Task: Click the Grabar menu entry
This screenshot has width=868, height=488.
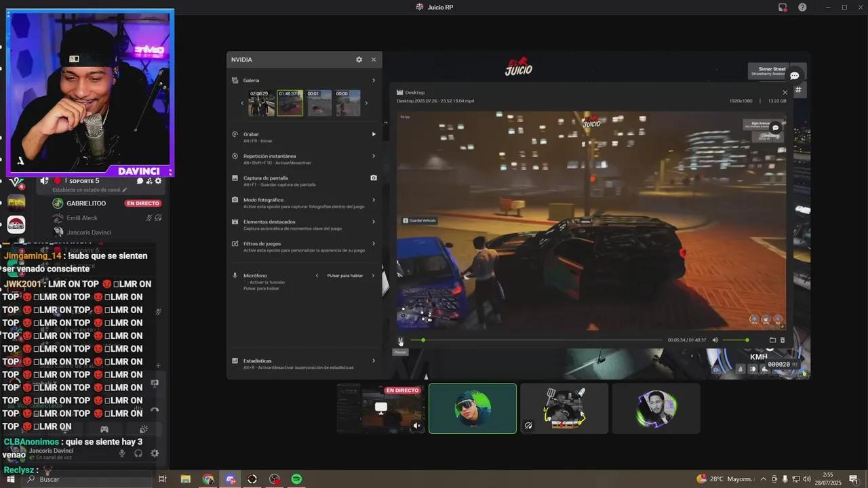Action: (x=304, y=137)
